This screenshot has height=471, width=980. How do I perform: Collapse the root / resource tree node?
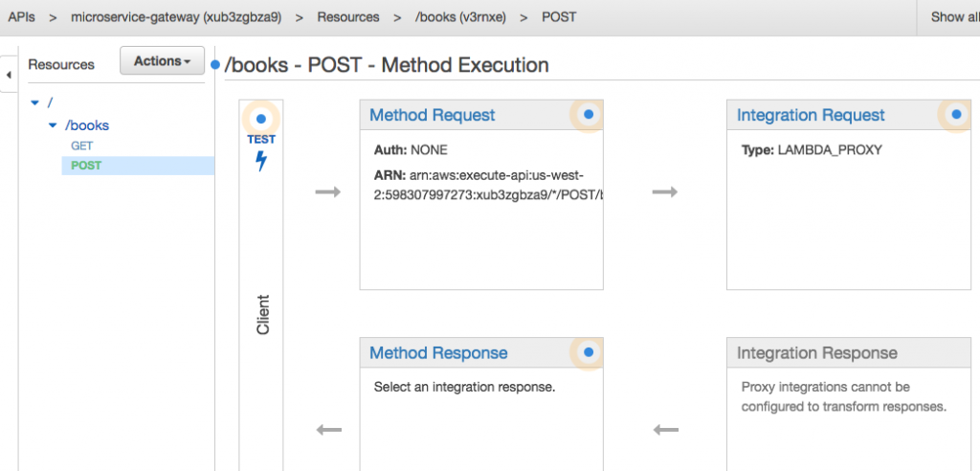coord(35,102)
